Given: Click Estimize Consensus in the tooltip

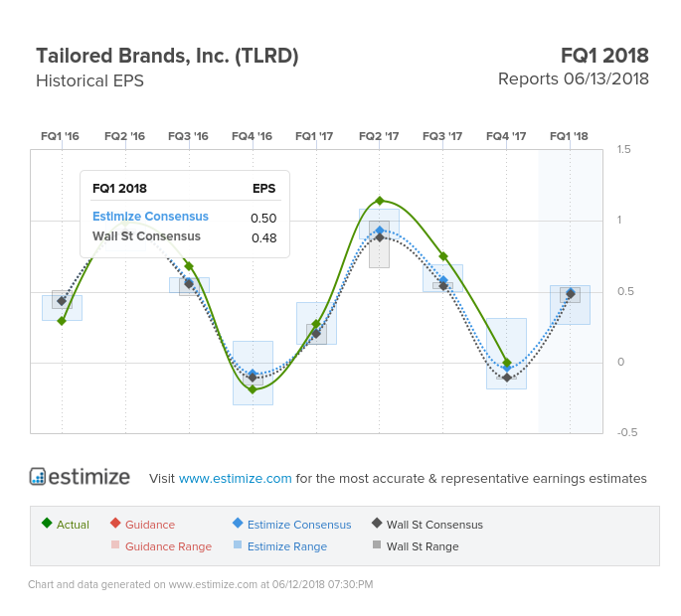Looking at the screenshot, I should pyautogui.click(x=150, y=217).
